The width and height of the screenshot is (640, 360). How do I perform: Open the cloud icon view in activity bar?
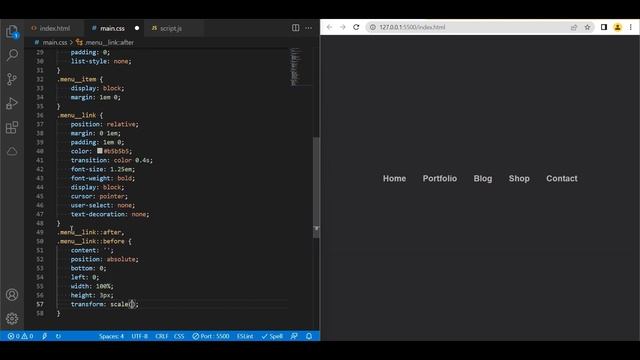(12, 151)
